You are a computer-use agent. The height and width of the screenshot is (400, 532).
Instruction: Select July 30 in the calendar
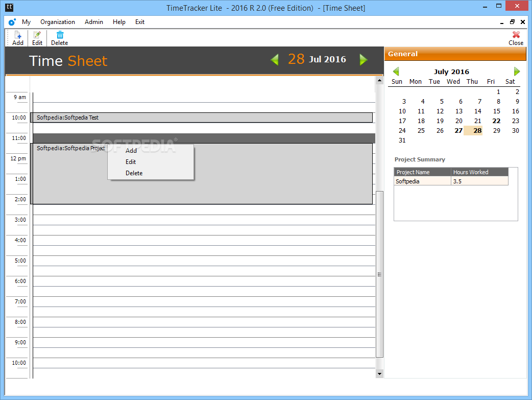[515, 131]
